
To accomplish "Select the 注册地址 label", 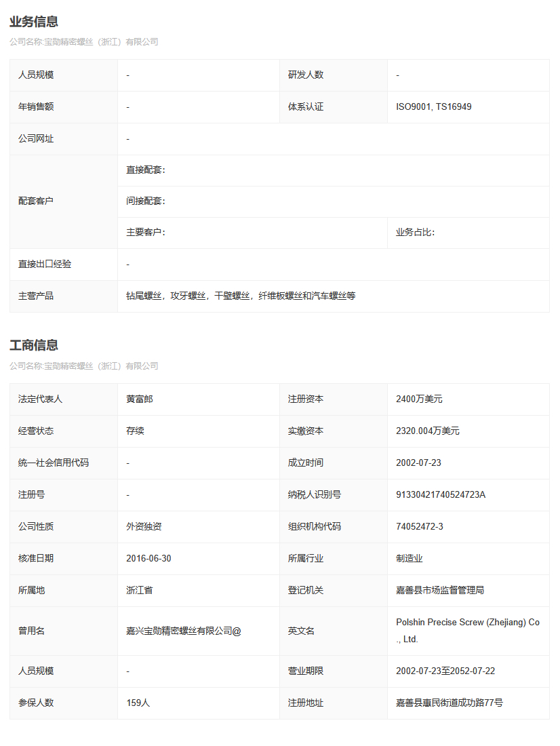I will coord(306,703).
